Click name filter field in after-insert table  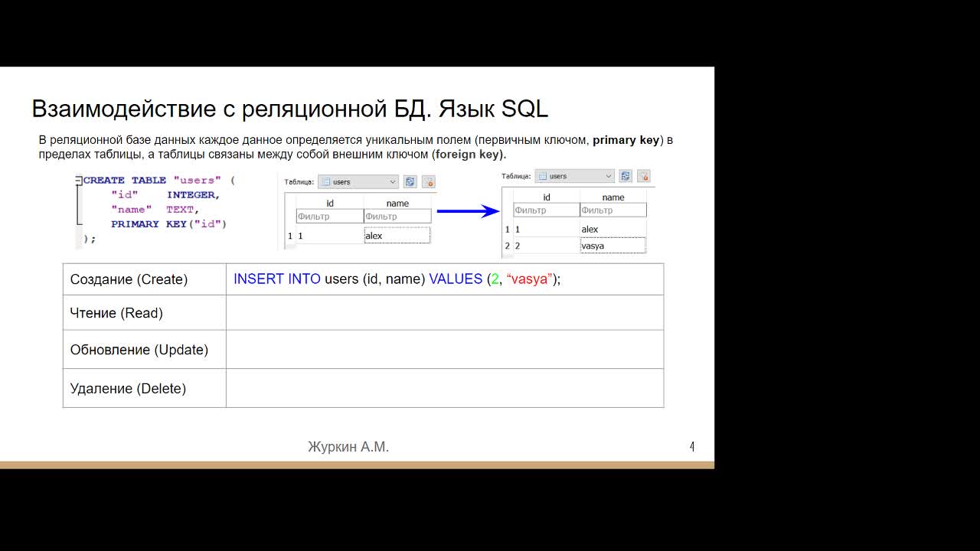pyautogui.click(x=613, y=210)
